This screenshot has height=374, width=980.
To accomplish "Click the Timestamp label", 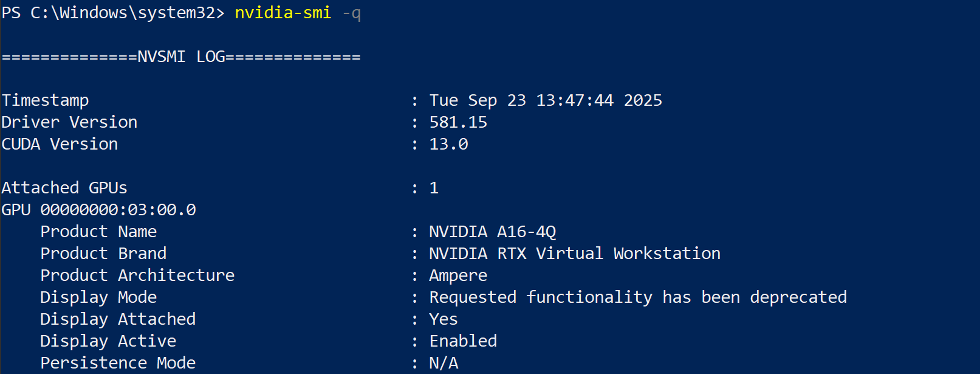I will click(46, 100).
